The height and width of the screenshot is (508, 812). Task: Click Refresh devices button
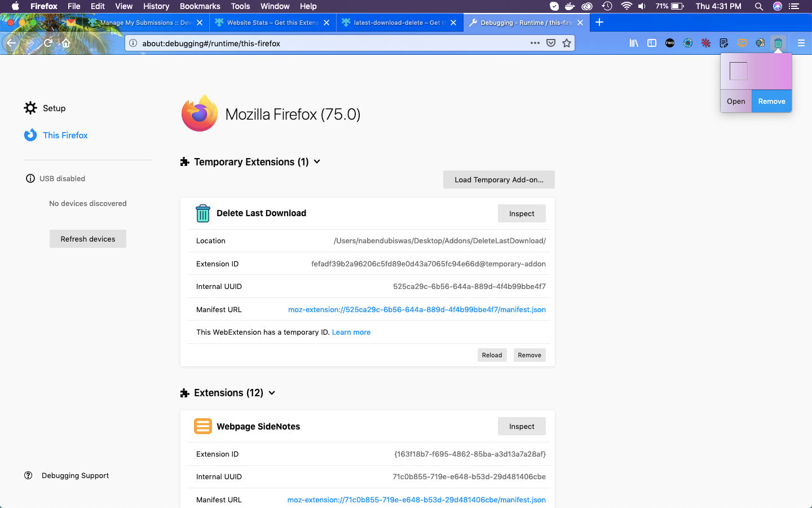[88, 239]
